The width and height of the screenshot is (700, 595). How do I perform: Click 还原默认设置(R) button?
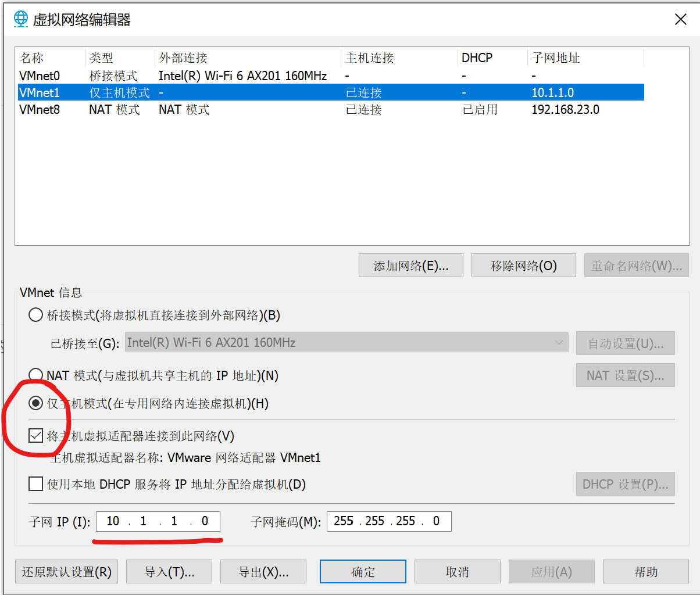tap(66, 572)
